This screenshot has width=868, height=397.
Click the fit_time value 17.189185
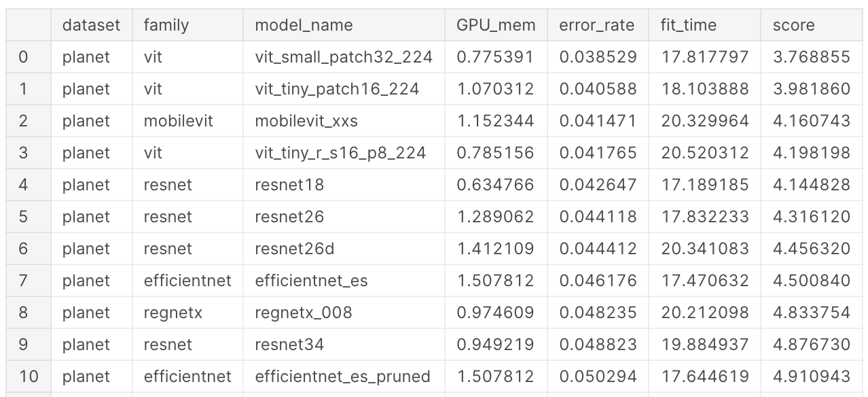pyautogui.click(x=705, y=185)
